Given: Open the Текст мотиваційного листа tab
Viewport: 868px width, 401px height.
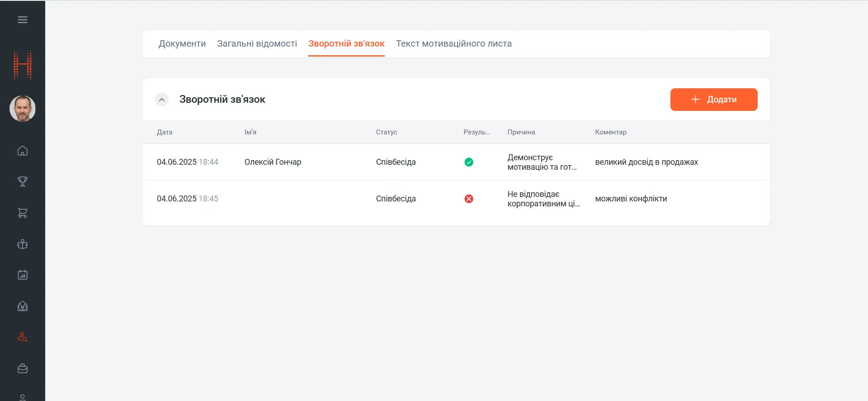Looking at the screenshot, I should click(x=454, y=44).
